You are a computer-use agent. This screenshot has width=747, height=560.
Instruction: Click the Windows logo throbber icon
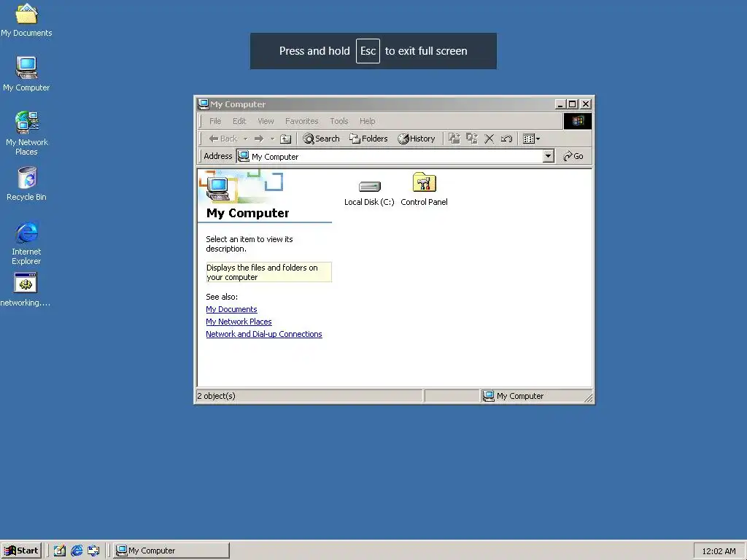[578, 121]
